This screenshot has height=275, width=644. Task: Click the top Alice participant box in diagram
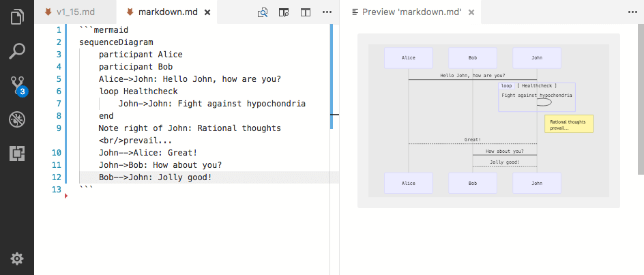(408, 58)
